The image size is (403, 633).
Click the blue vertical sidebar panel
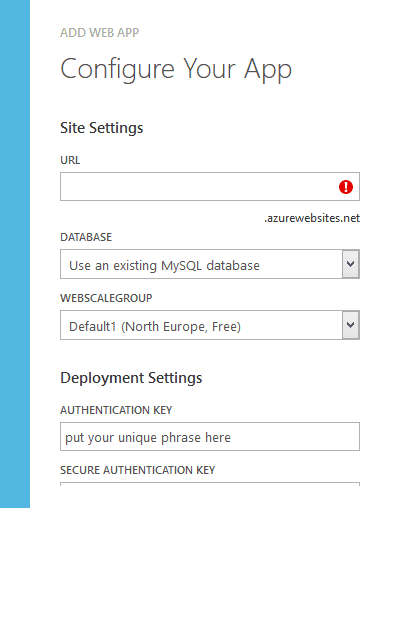pyautogui.click(x=15, y=254)
